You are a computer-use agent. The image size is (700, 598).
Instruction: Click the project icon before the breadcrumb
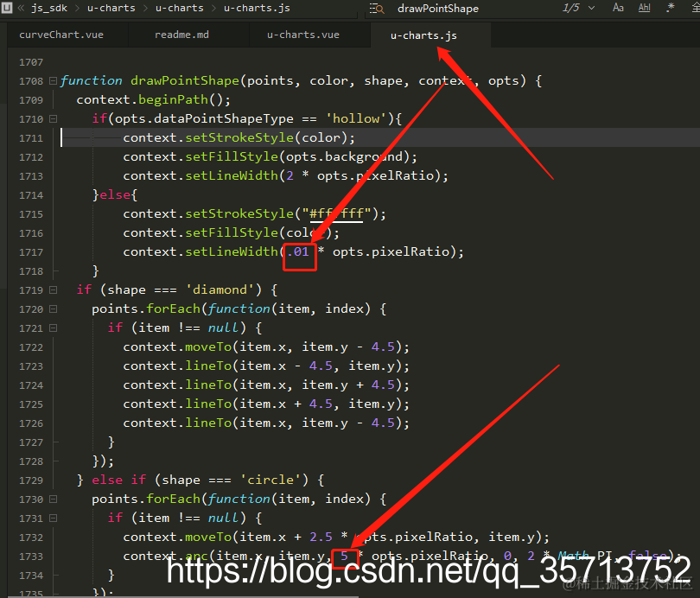coord(7,7)
